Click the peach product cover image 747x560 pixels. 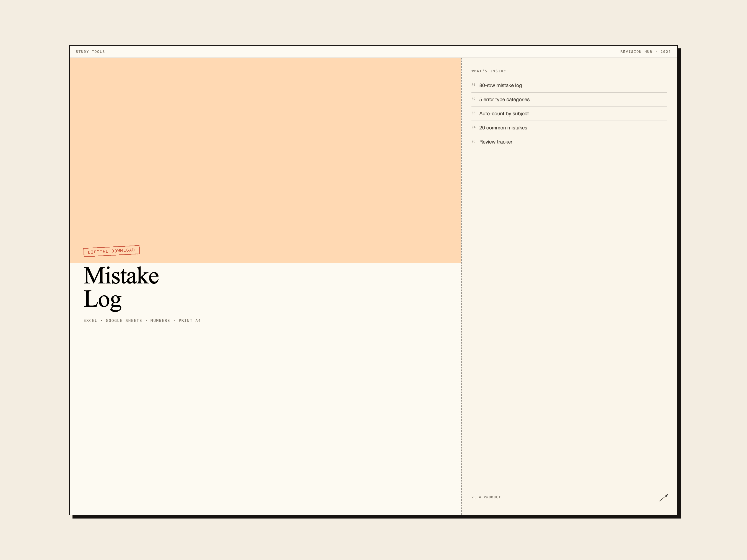click(265, 160)
